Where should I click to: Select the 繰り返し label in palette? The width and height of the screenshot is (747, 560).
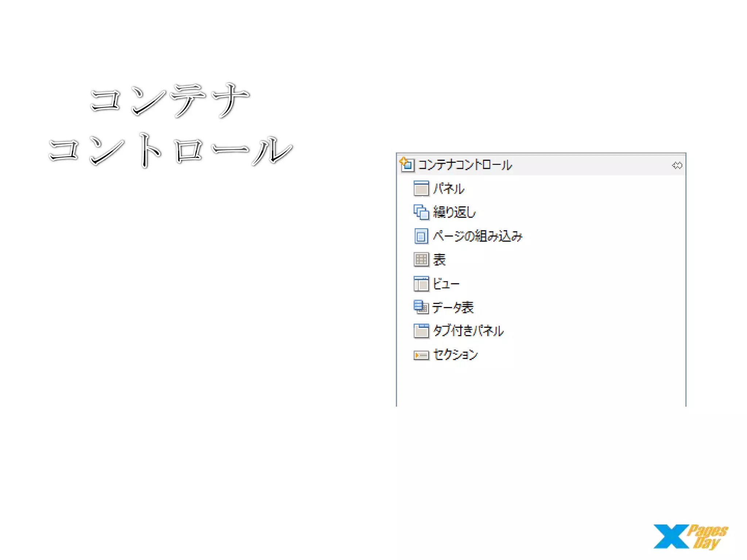(454, 212)
